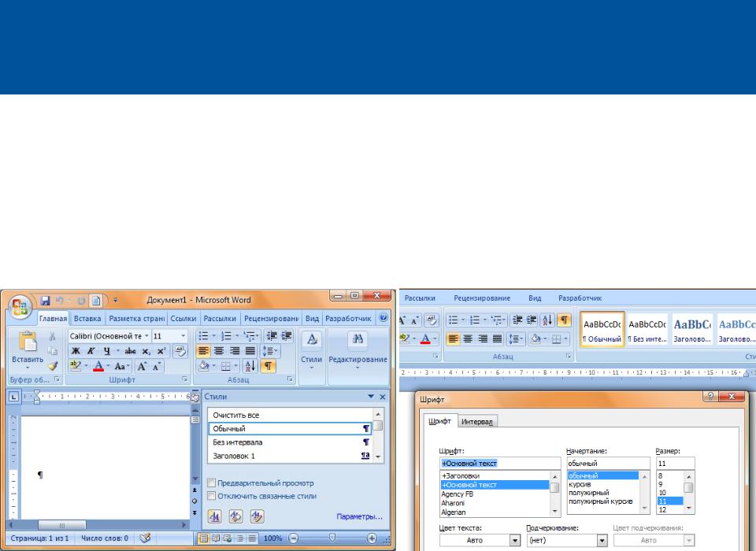Save the document from the quick access toolbar
The width and height of the screenshot is (756, 551).
[45, 301]
